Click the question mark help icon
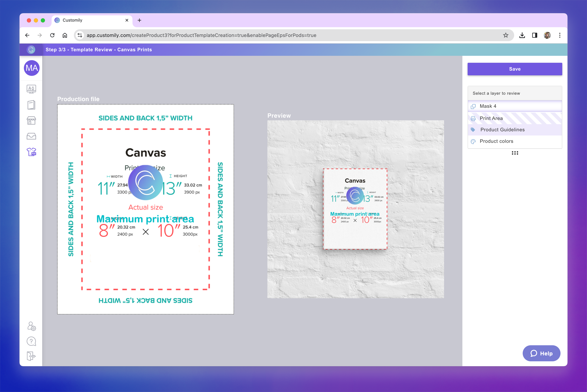 click(31, 341)
